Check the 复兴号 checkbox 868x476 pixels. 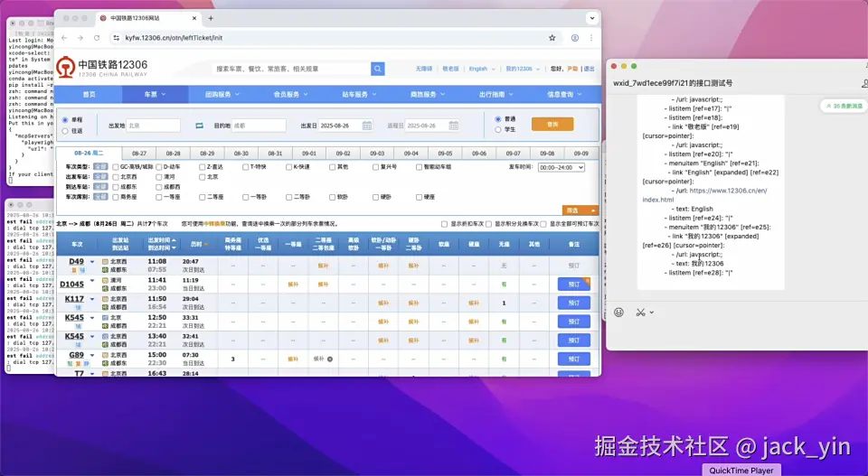click(x=376, y=167)
